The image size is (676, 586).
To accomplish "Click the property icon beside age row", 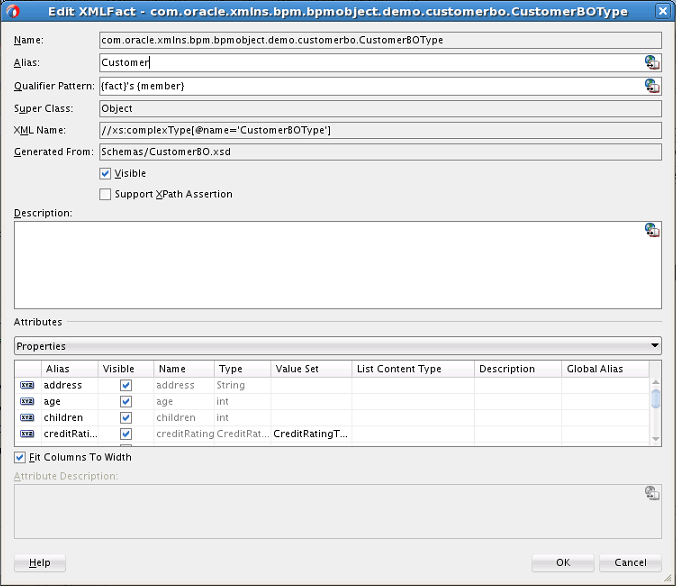I will click(27, 401).
